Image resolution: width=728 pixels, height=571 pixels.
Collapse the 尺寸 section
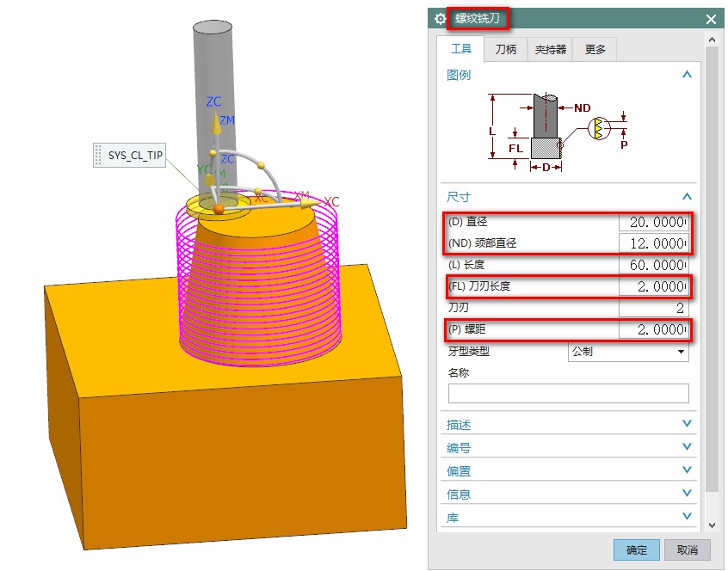coord(686,197)
